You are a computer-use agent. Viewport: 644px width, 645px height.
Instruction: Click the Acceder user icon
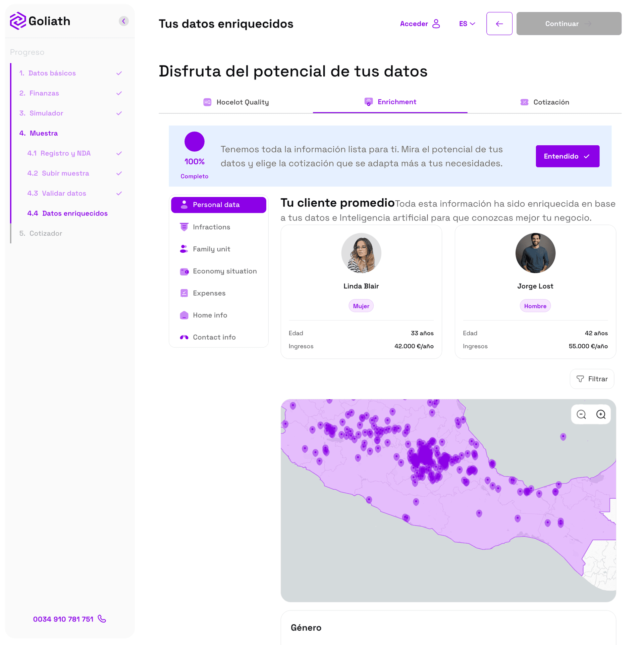click(436, 23)
